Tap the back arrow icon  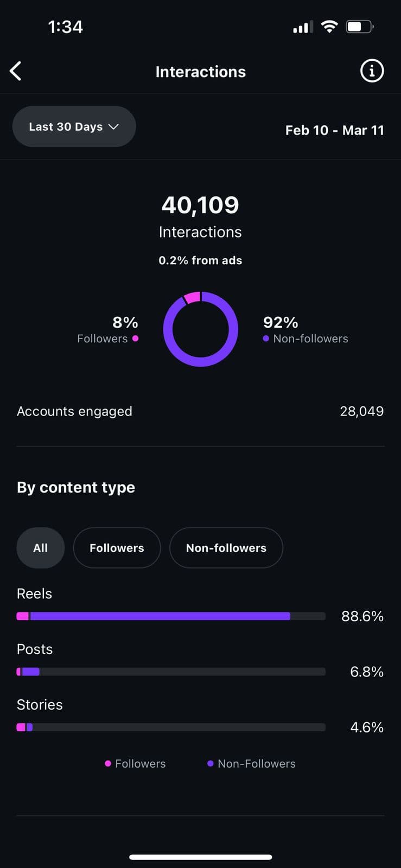(16, 71)
